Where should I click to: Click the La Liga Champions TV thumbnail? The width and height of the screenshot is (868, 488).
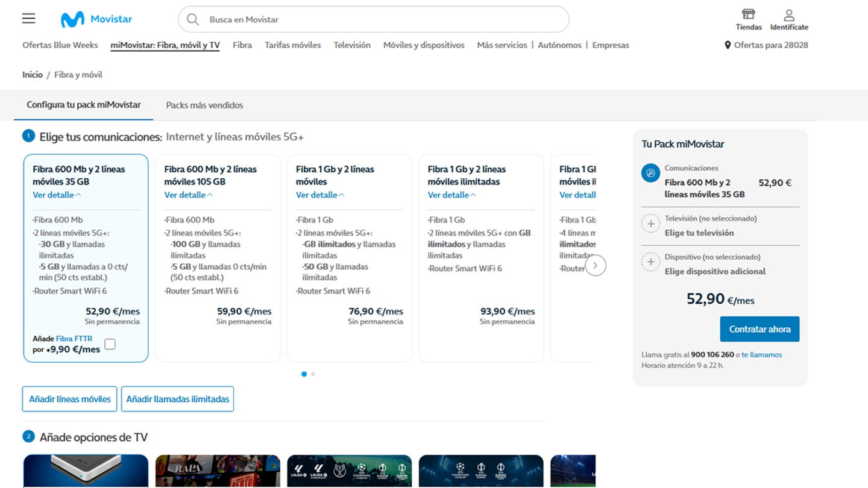point(350,471)
